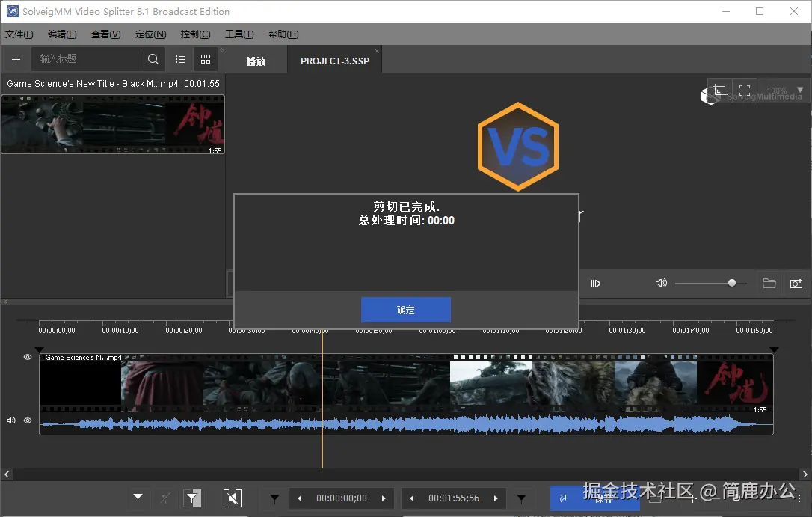
Task: Open the 编辑(E) menu
Action: point(62,34)
